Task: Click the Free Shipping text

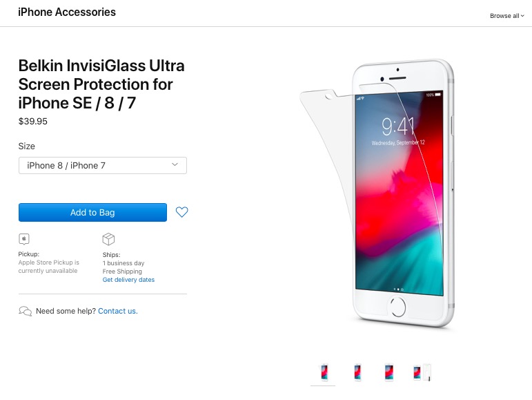Action: coord(122,272)
